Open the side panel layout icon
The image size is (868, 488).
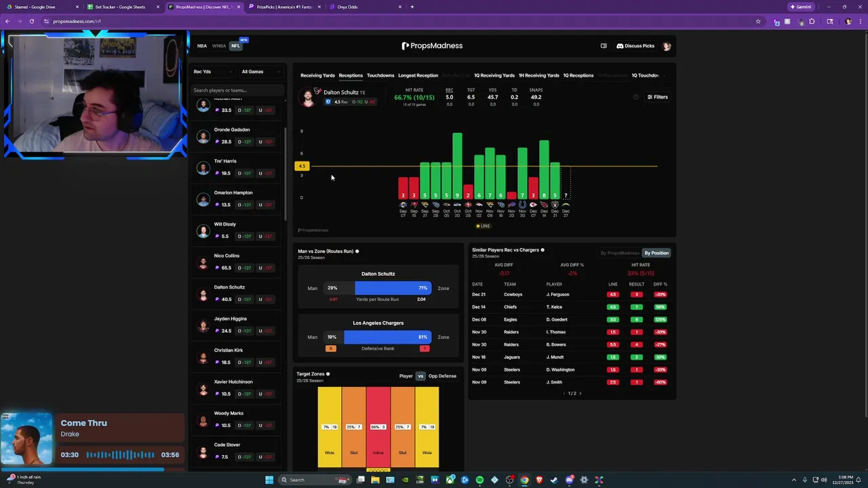(604, 46)
